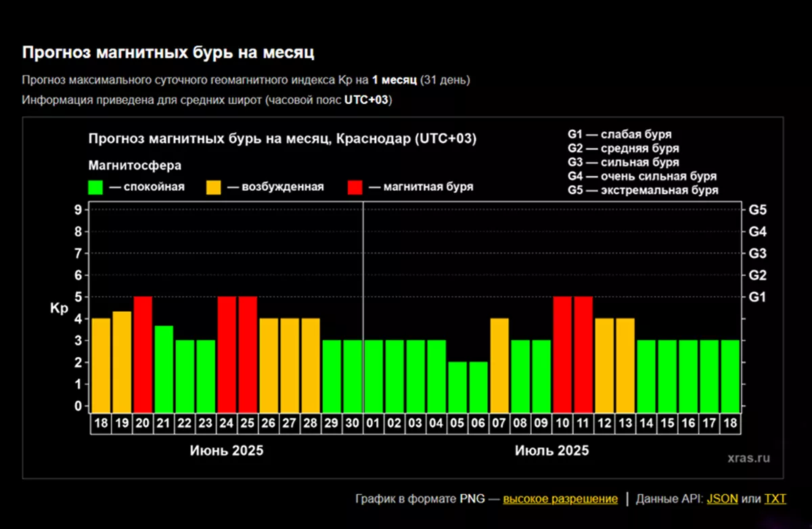
Task: Click the xras.ru watermark on chart
Action: point(748,458)
